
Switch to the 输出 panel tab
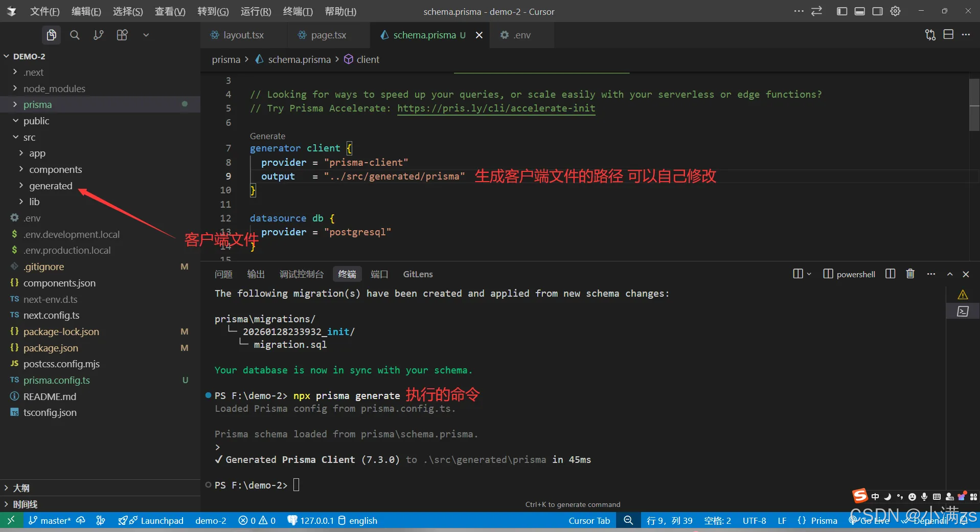click(256, 274)
